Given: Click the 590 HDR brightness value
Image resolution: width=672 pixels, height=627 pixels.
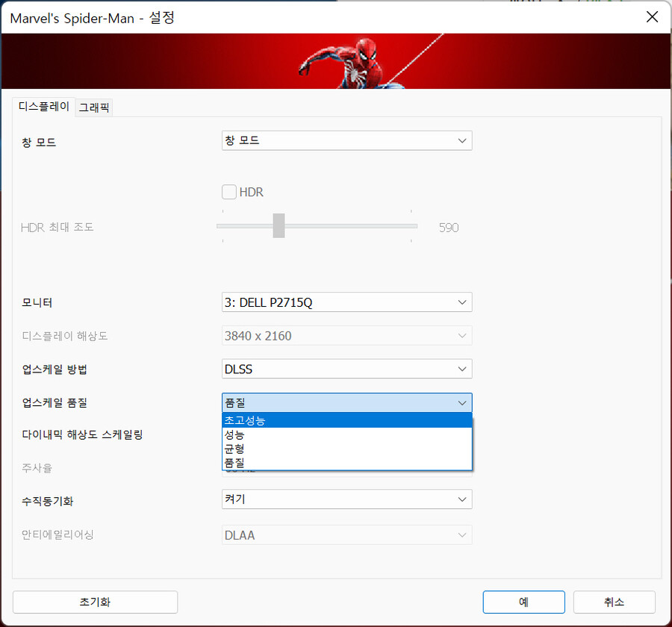Looking at the screenshot, I should click(x=449, y=228).
